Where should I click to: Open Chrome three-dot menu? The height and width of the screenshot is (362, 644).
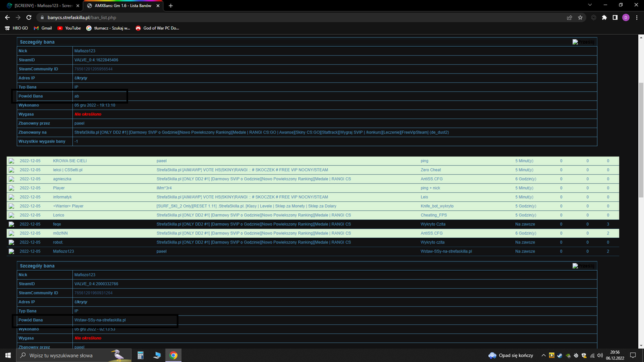637,17
